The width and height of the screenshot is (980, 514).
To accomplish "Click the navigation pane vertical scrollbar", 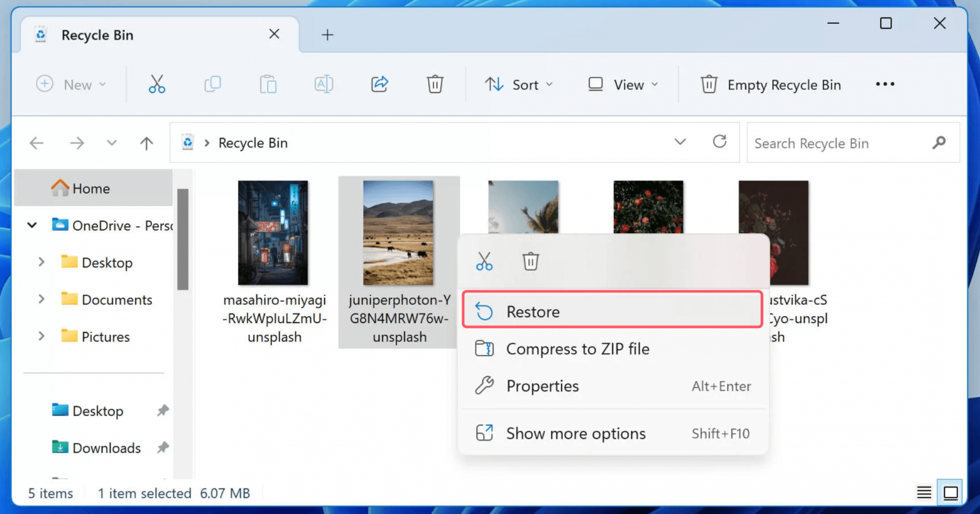I will (x=183, y=239).
